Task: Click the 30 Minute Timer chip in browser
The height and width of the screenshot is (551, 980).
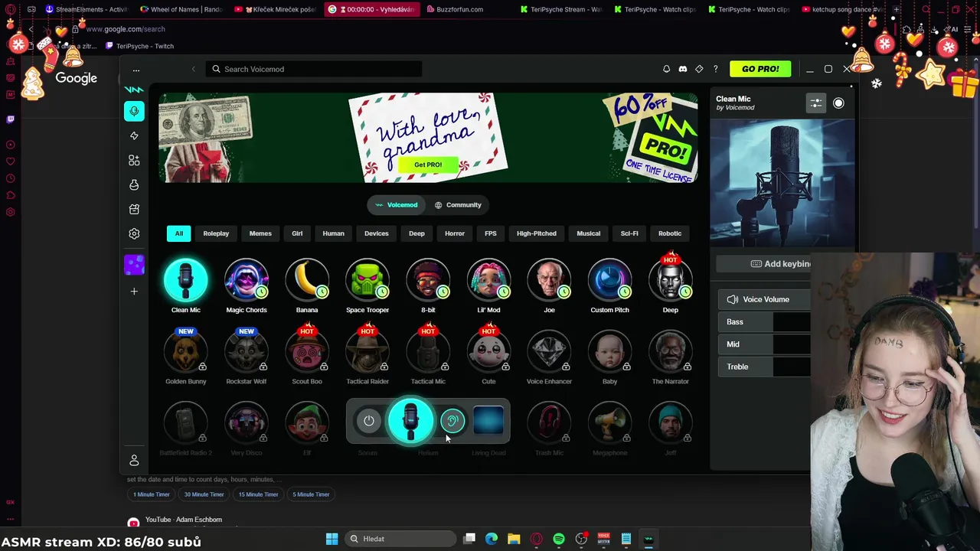Action: click(x=204, y=494)
